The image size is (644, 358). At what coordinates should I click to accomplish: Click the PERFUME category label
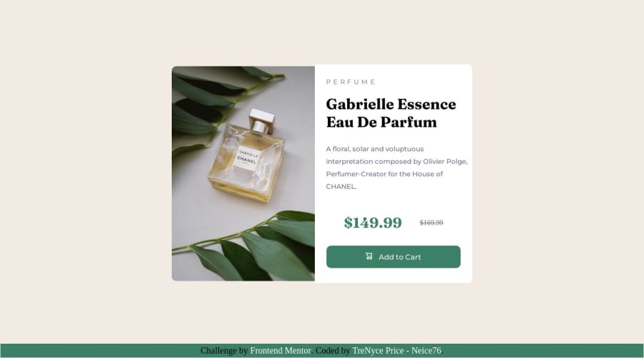click(351, 82)
